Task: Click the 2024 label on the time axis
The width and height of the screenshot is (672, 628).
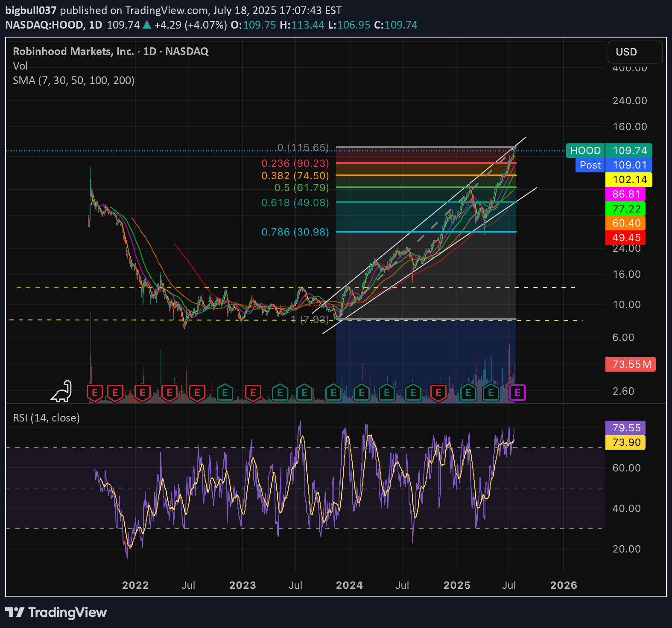Action: (349, 585)
